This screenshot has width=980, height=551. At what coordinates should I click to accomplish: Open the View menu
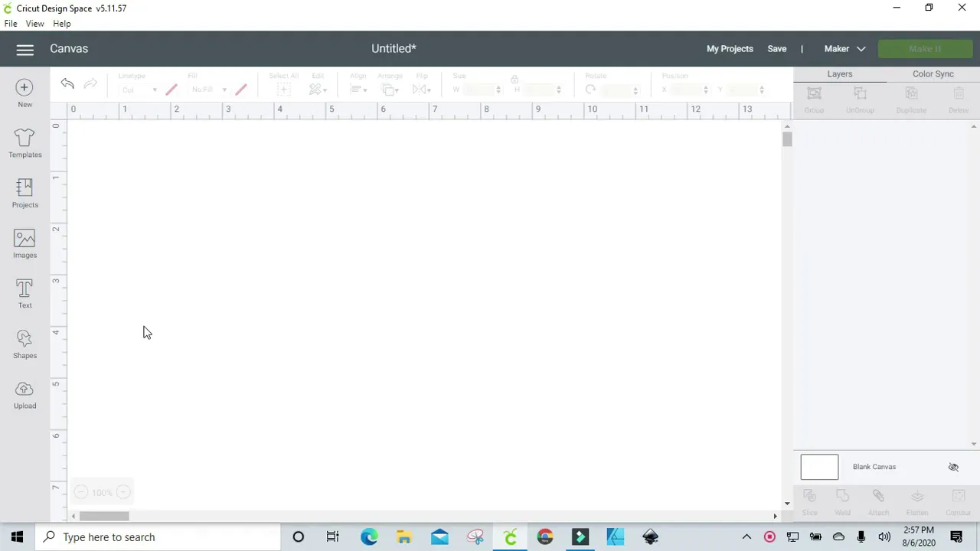click(34, 24)
